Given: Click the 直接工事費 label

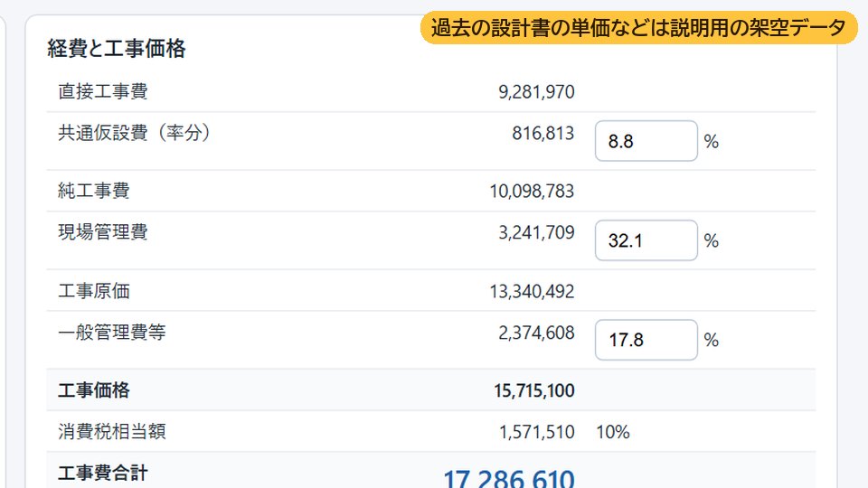Looking at the screenshot, I should (103, 91).
